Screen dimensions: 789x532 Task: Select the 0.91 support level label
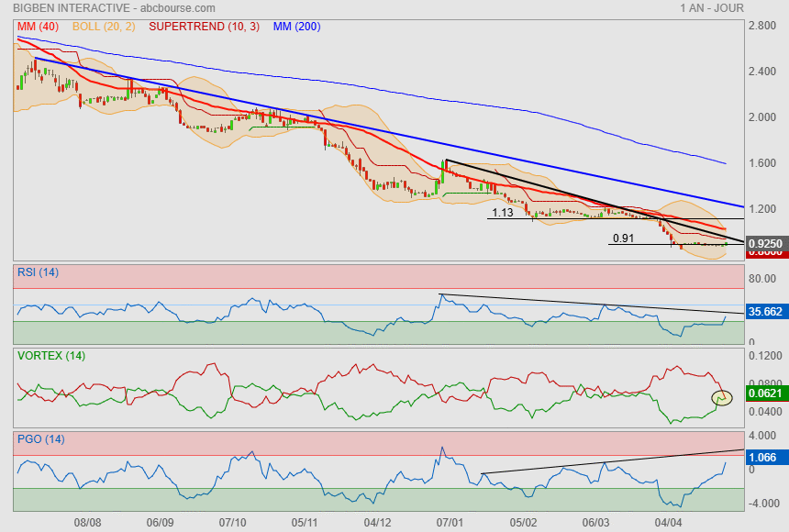[622, 239]
